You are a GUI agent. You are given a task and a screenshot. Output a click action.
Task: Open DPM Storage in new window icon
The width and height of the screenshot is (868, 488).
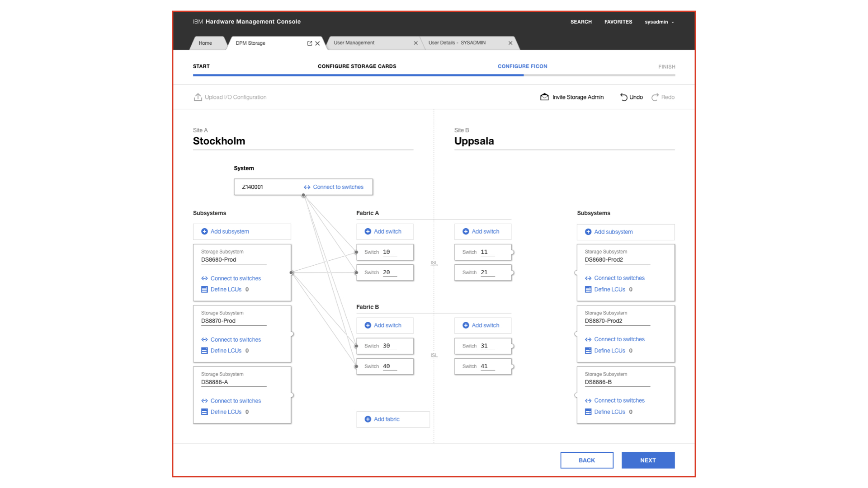[x=309, y=43]
